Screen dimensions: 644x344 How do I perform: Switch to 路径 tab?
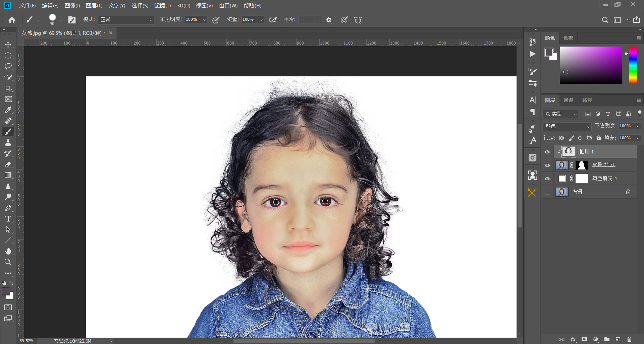pos(587,100)
